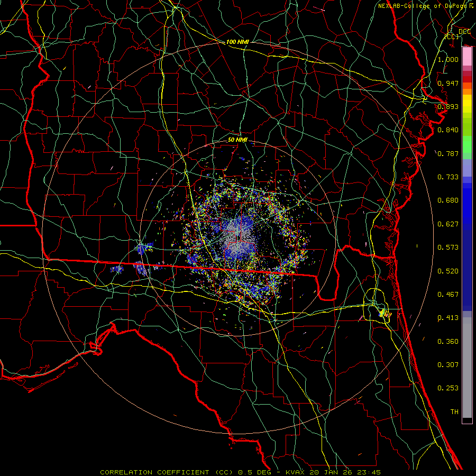Image resolution: width=476 pixels, height=476 pixels.
Task: Pick the gray segment of the color scale
Action: pyautogui.click(x=467, y=368)
